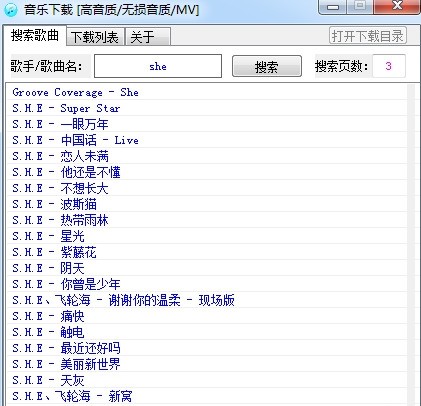
Task: Select S.H.E - 最近还好吗 row
Action: tap(207, 348)
